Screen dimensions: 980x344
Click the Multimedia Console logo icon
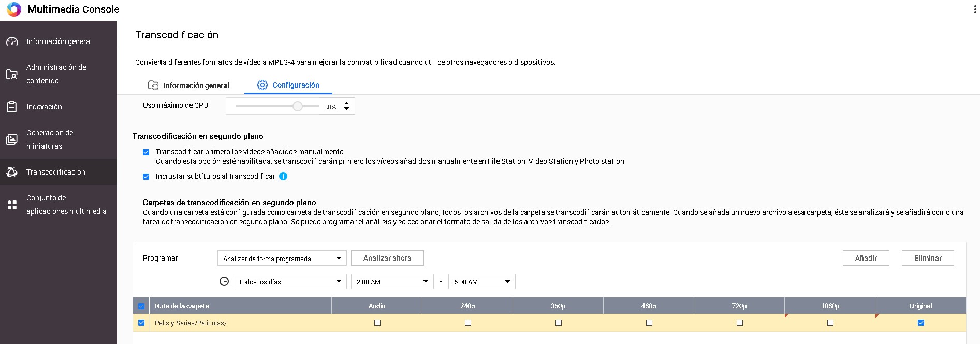point(13,9)
